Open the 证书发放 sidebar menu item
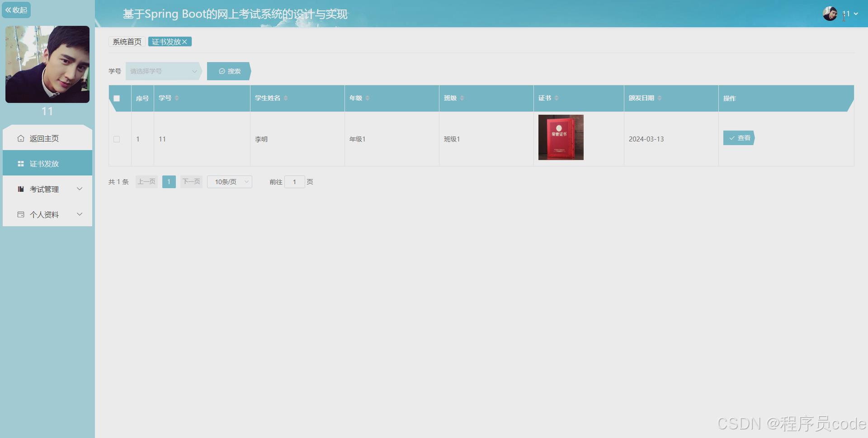 click(x=47, y=164)
